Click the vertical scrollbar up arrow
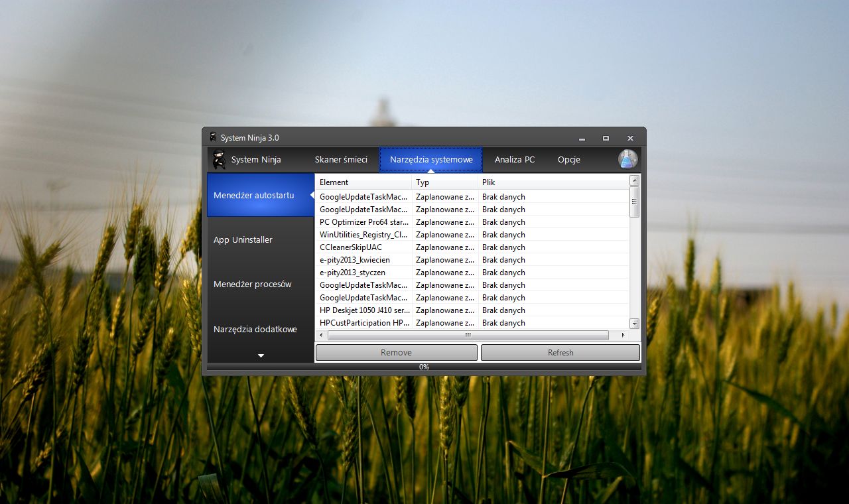Viewport: 849px width, 504px height. (634, 180)
